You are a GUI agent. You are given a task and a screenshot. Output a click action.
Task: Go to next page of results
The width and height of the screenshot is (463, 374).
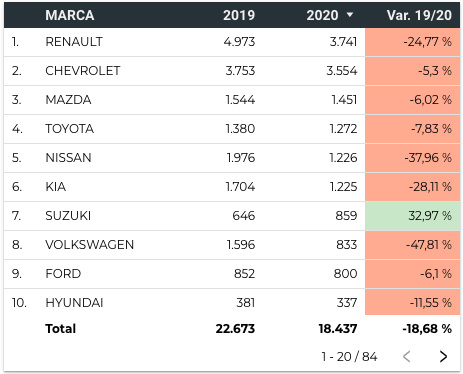tap(443, 356)
